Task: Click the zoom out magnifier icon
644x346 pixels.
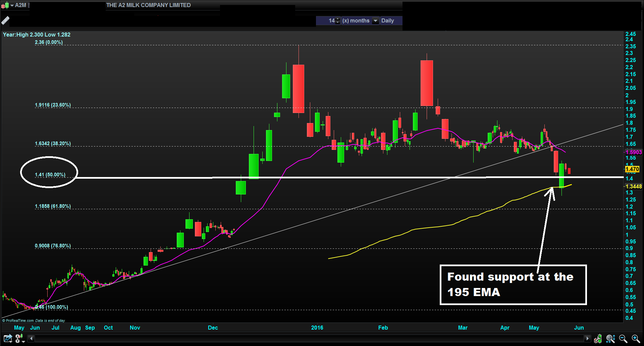Action: point(623,339)
